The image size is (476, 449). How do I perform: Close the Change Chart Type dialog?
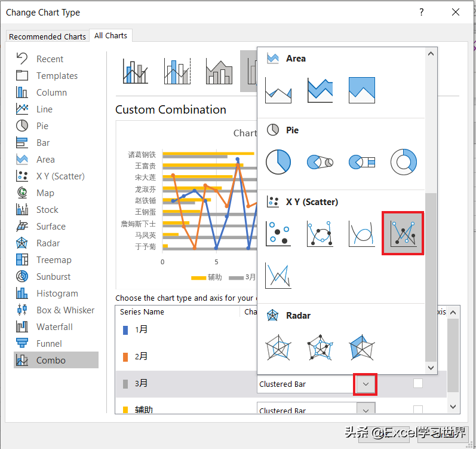coord(455,12)
